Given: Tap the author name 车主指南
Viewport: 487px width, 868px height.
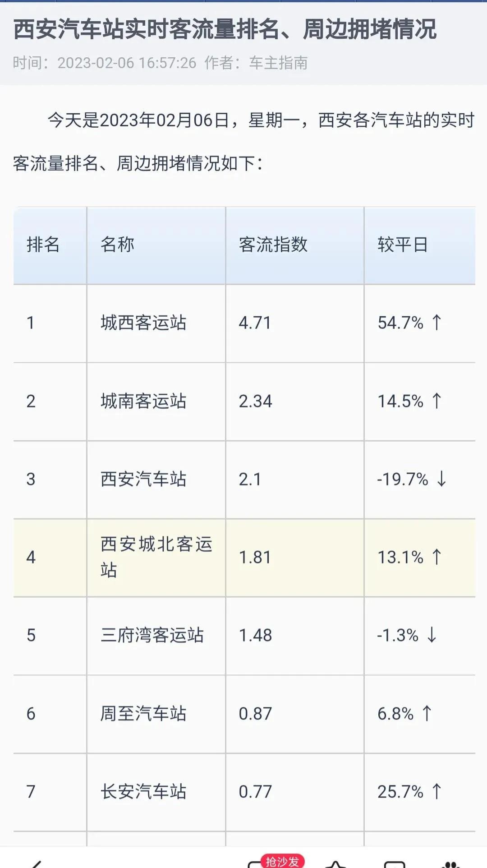Looking at the screenshot, I should (278, 63).
